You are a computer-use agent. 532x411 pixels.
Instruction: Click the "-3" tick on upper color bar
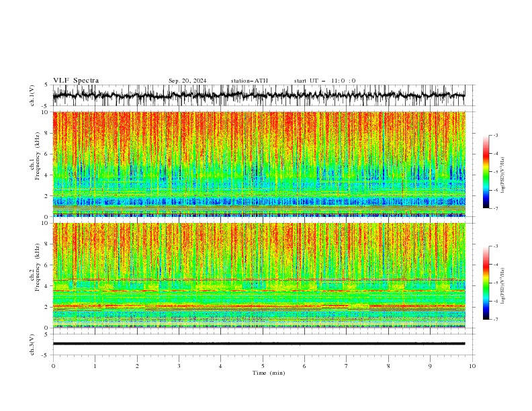[x=495, y=135]
